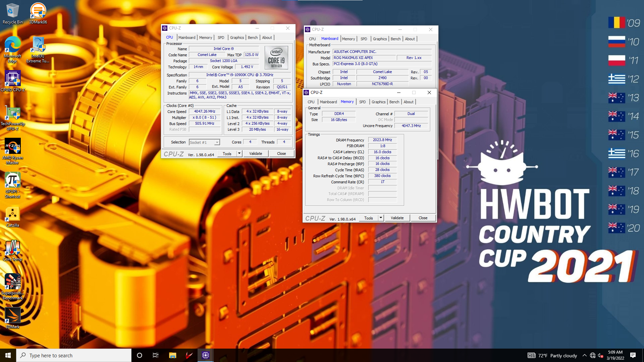Click Validate button in Memory window

397,218
